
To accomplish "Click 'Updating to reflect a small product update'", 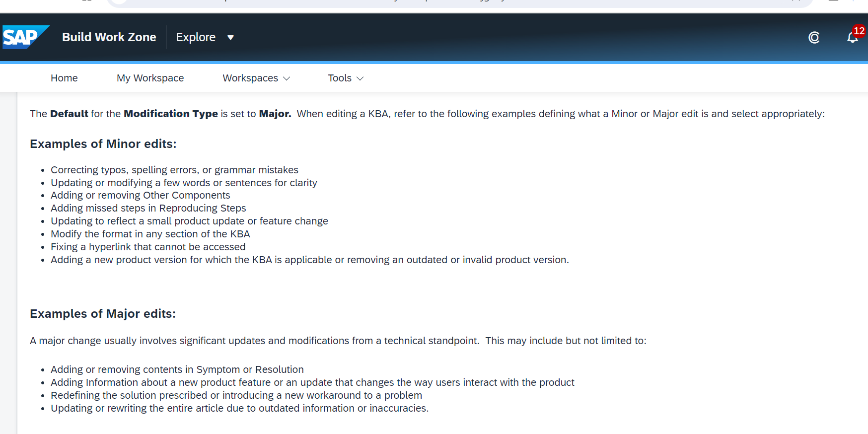I will [x=189, y=221].
